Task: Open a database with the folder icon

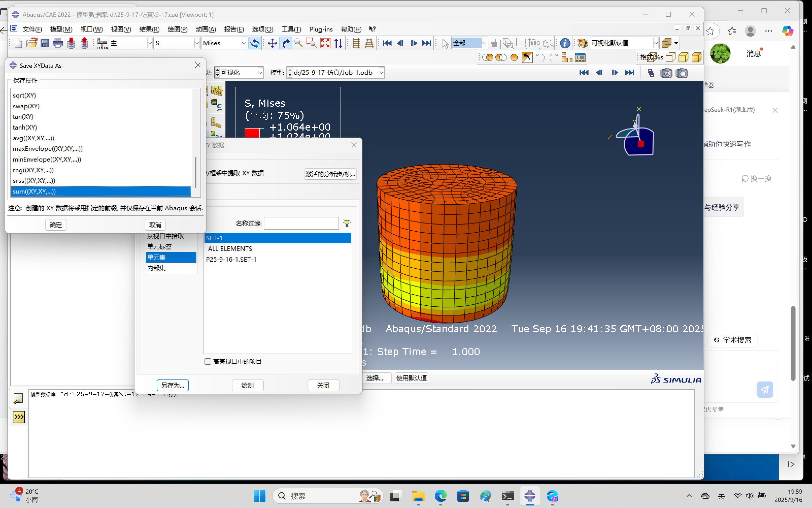Action: coord(31,43)
